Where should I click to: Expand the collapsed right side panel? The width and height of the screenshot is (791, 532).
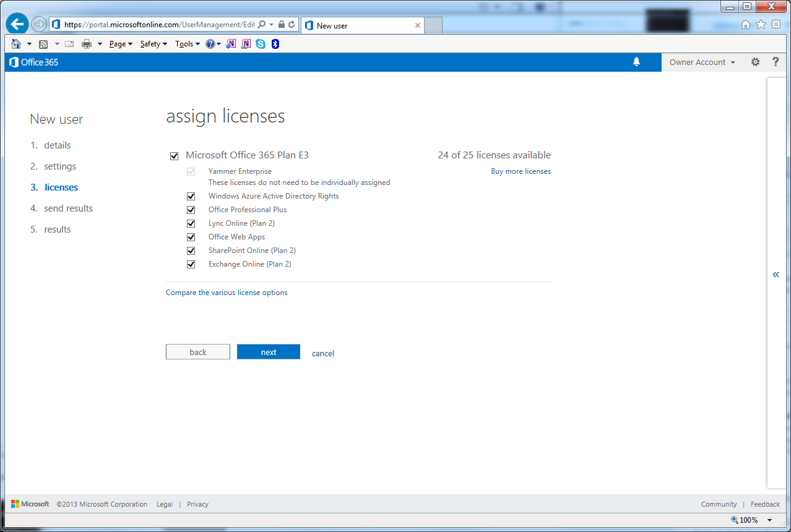tap(776, 275)
